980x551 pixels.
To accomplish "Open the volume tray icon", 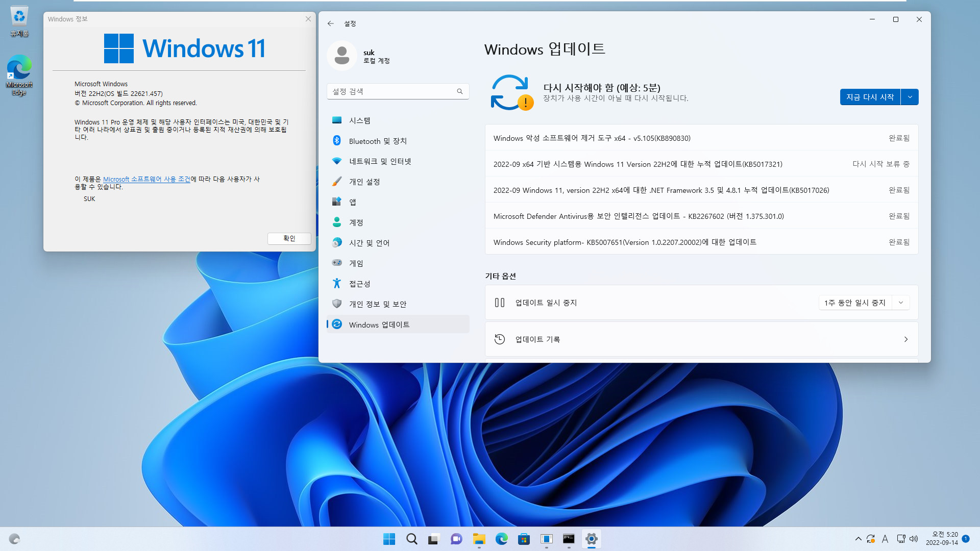I will (914, 539).
